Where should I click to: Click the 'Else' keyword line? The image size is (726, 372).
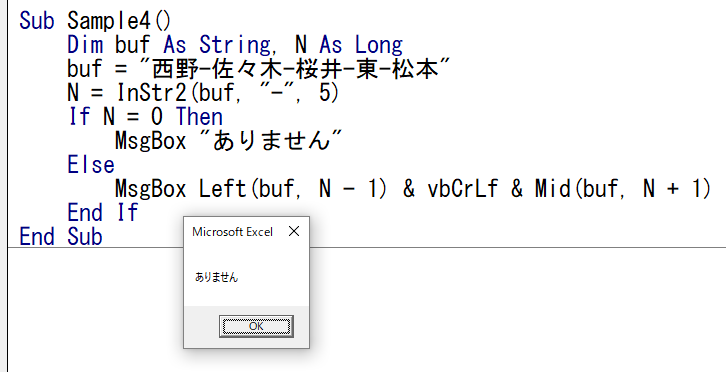coord(91,164)
